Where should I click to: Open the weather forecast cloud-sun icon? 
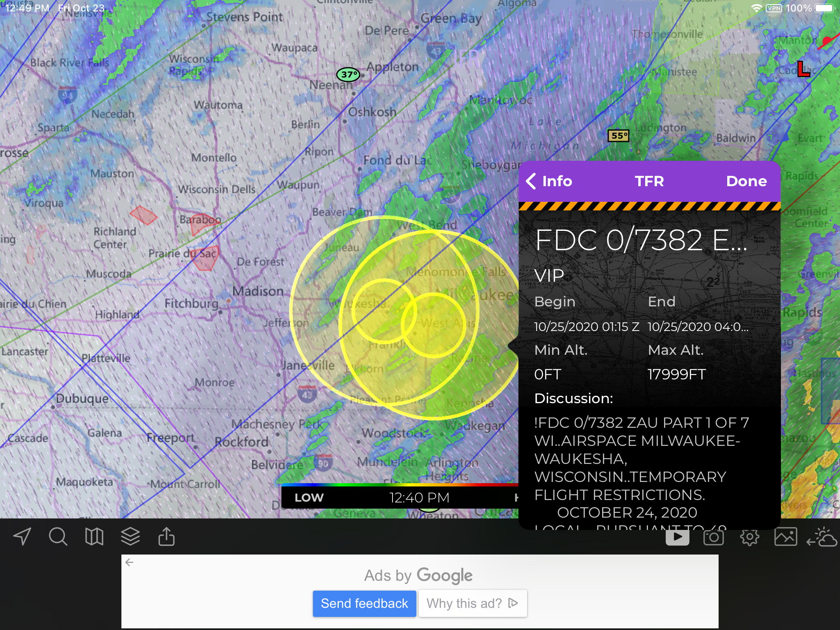[822, 537]
